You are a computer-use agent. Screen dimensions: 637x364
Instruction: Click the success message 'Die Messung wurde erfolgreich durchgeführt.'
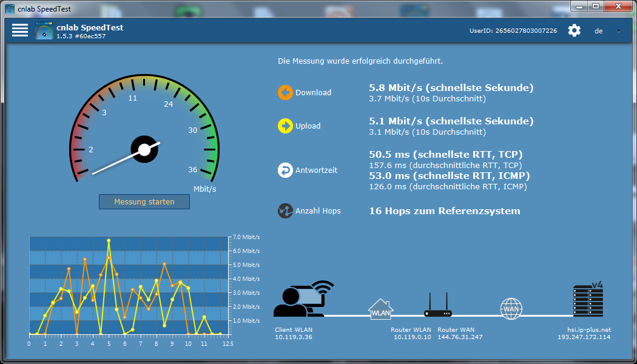click(360, 61)
